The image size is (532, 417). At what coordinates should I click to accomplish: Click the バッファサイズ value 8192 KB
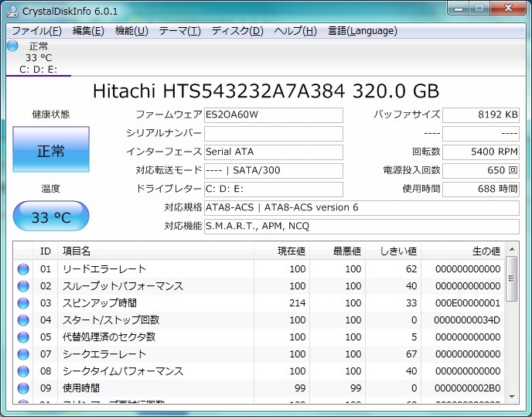click(481, 115)
